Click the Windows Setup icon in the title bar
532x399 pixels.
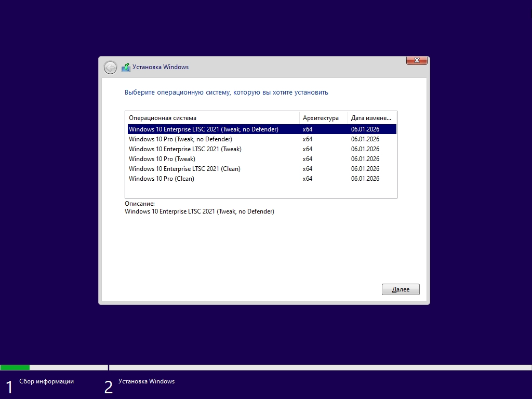click(125, 67)
